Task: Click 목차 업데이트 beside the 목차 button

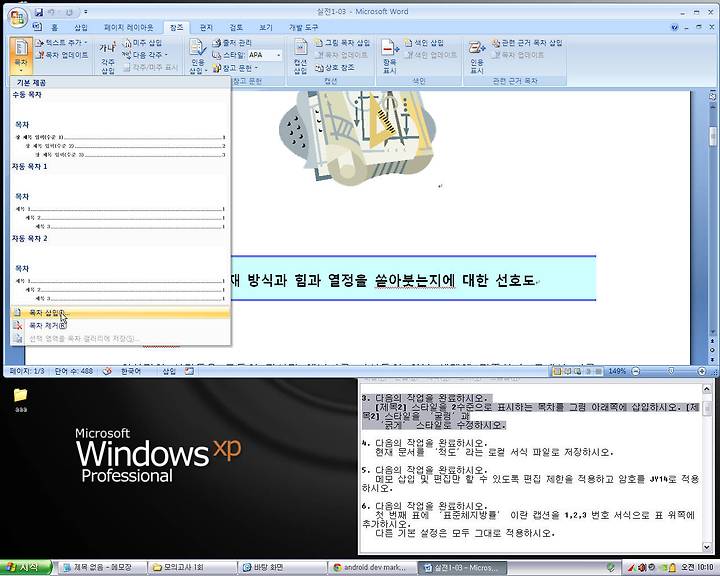Action: coord(62,55)
